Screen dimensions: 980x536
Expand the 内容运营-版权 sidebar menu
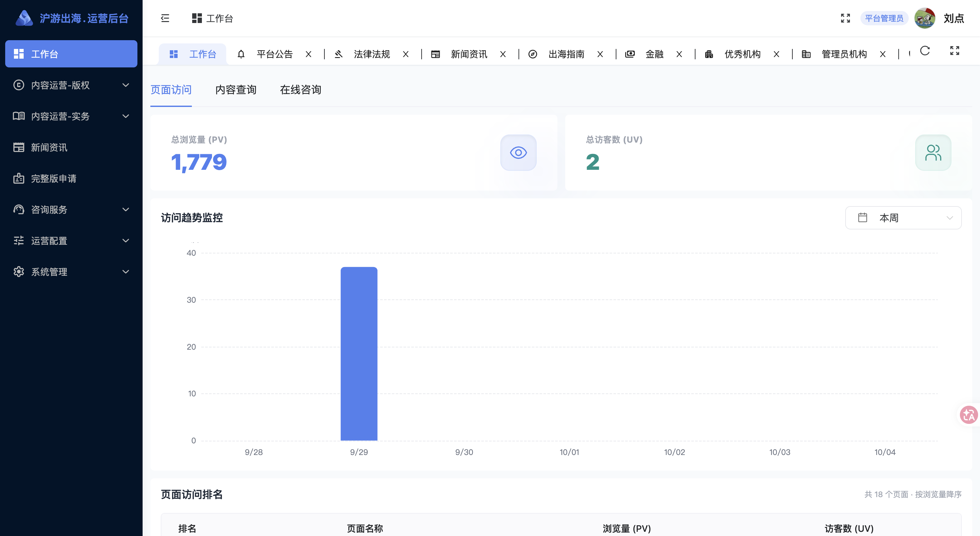point(71,85)
